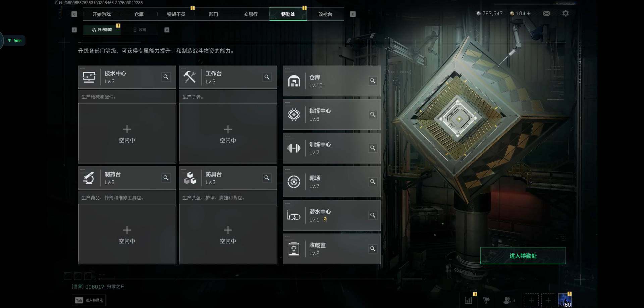Viewport: 644px width, 308px height.
Task: Add production in idle 制药台 slot
Action: coord(127,234)
